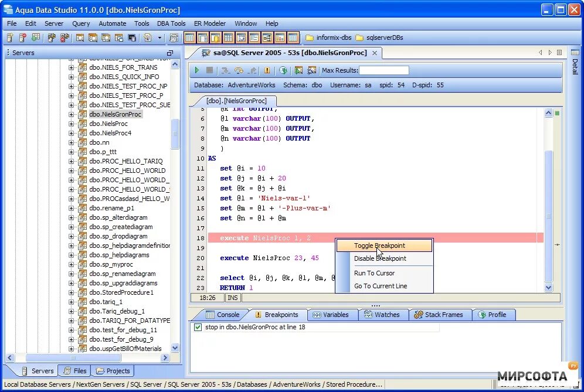
Task: Expand the dbo.NielsProc tree node
Action: coord(71,124)
